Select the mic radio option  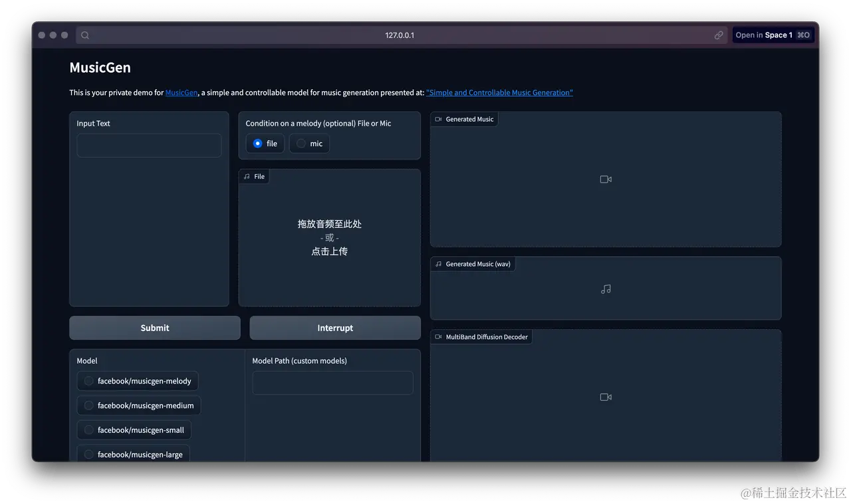[309, 144]
